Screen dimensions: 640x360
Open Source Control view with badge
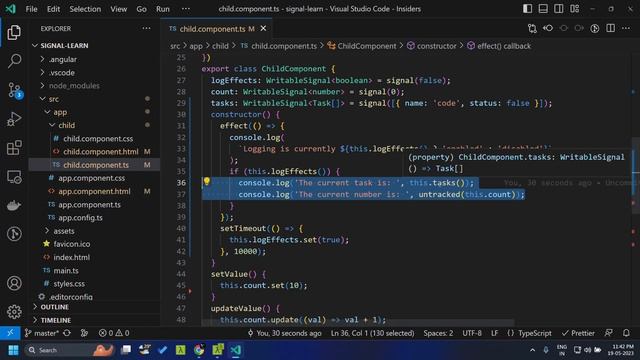(15, 90)
